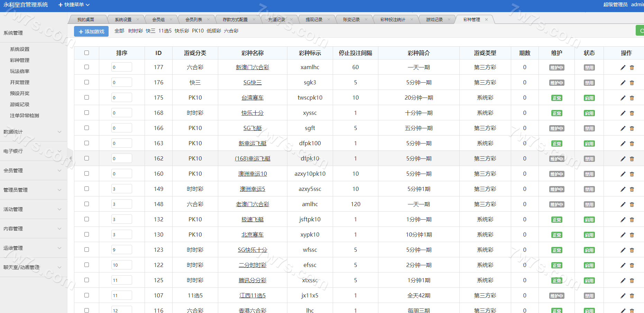Viewport: 644px width, 313px height.
Task: Expand the 数据统计 sidebar section
Action: (33, 132)
